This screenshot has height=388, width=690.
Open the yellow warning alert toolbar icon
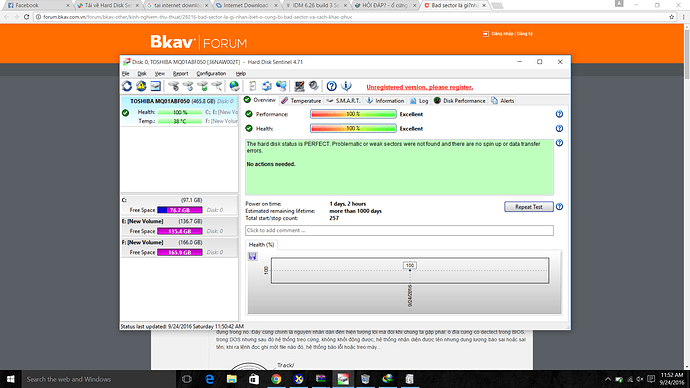[x=141, y=86]
